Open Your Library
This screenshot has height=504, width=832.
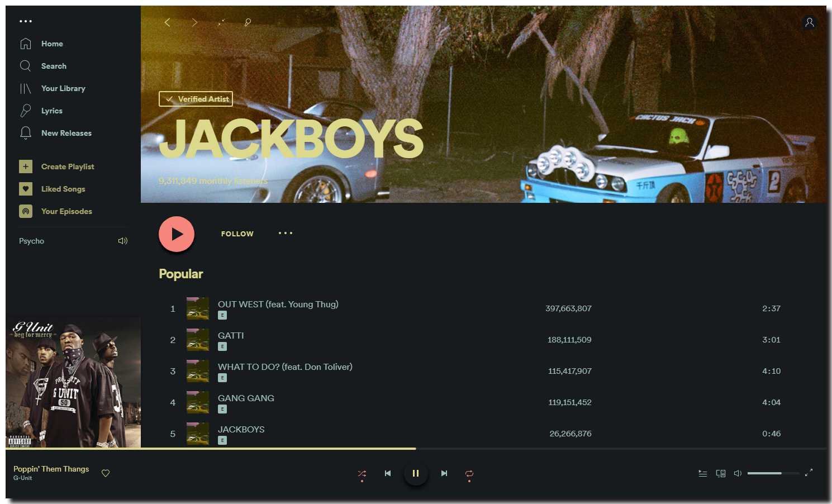[x=63, y=88]
